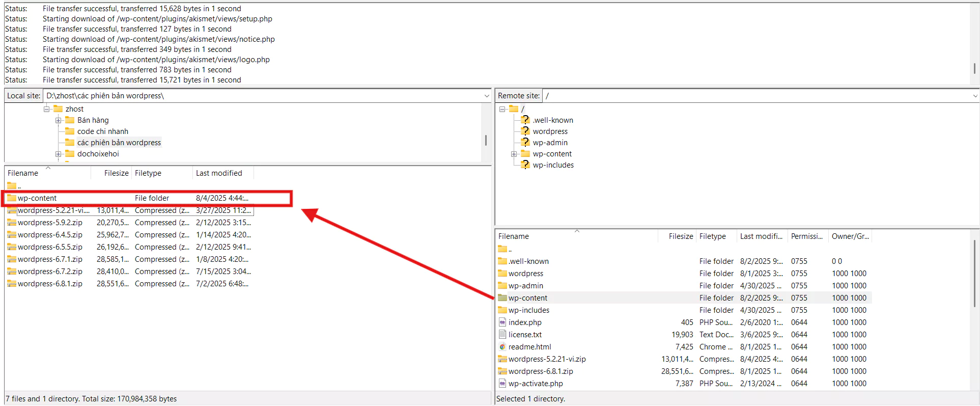Click local parent directory folder icon
The width and height of the screenshot is (980, 406).
pyautogui.click(x=12, y=185)
